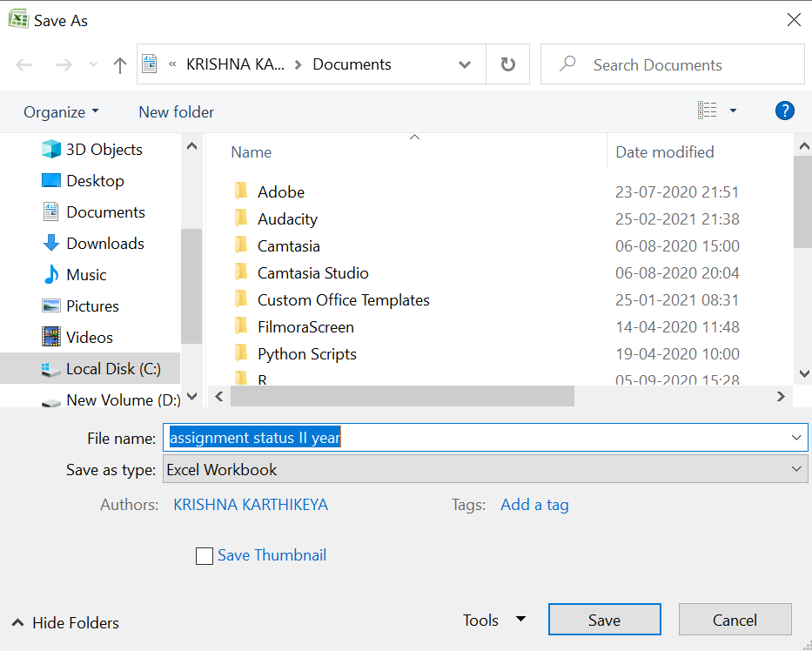The image size is (812, 651).
Task: Select 3D Objects in navigation pane
Action: pos(104,150)
